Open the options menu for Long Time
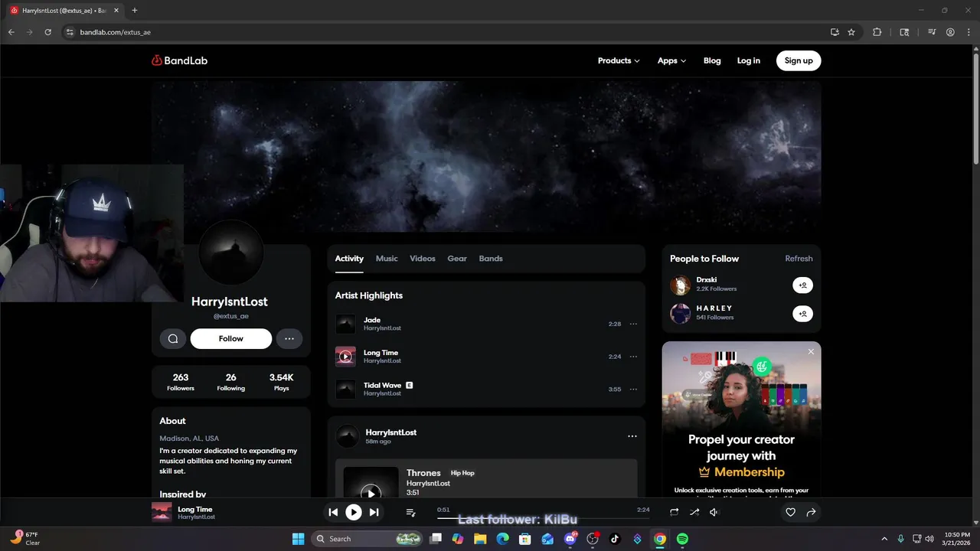Image resolution: width=980 pixels, height=551 pixels. (633, 357)
